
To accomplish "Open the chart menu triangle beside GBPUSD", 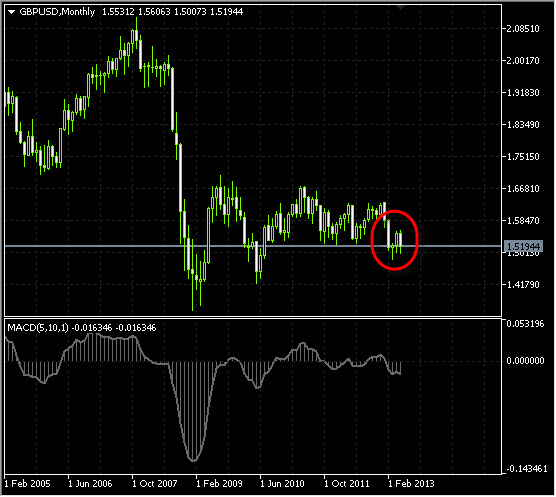I will pos(11,12).
